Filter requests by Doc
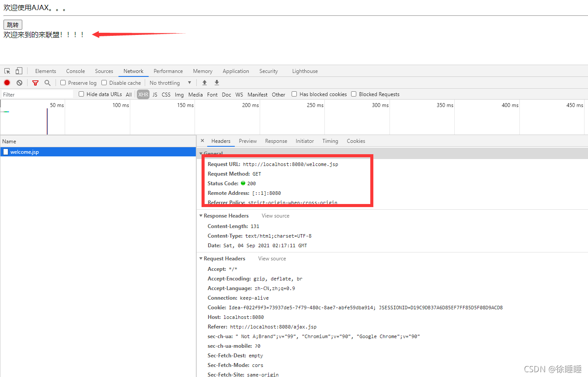Screen dimensions: 588x377 coord(226,94)
